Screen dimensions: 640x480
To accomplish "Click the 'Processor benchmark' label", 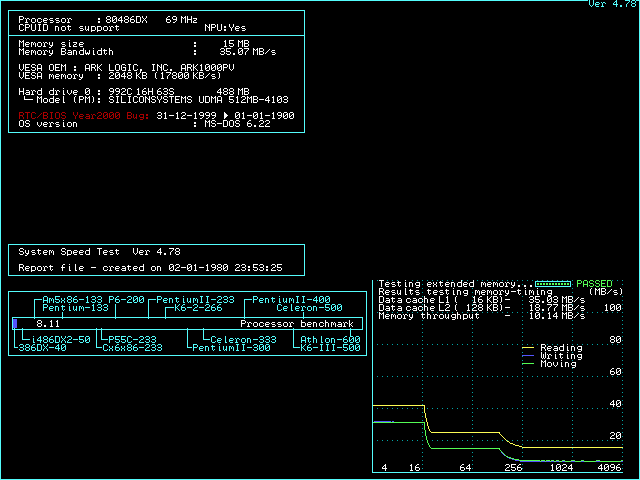I will pyautogui.click(x=297, y=324).
